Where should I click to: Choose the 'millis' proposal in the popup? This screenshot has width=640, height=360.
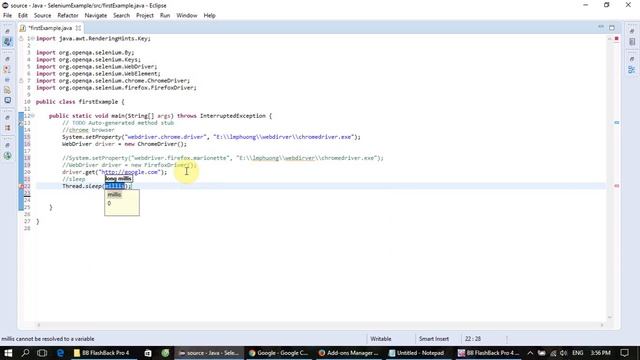[114, 195]
